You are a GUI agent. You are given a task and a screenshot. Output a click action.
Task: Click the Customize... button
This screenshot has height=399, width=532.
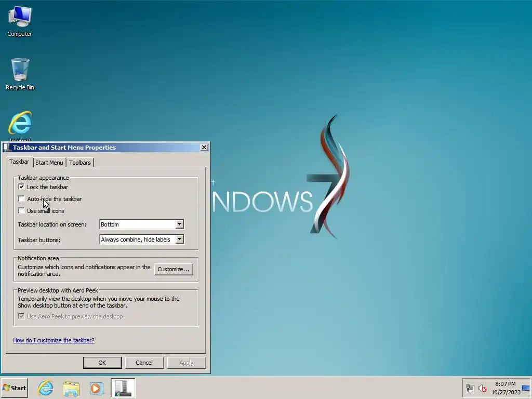[174, 269]
